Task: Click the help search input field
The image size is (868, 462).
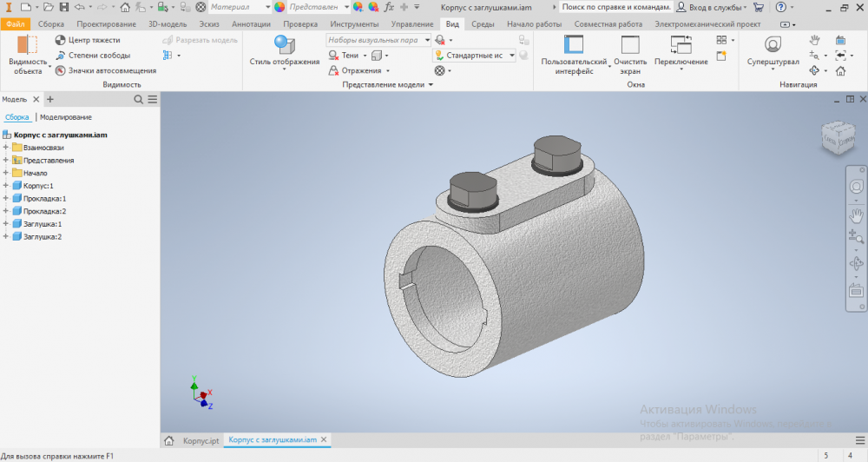Action: [615, 7]
